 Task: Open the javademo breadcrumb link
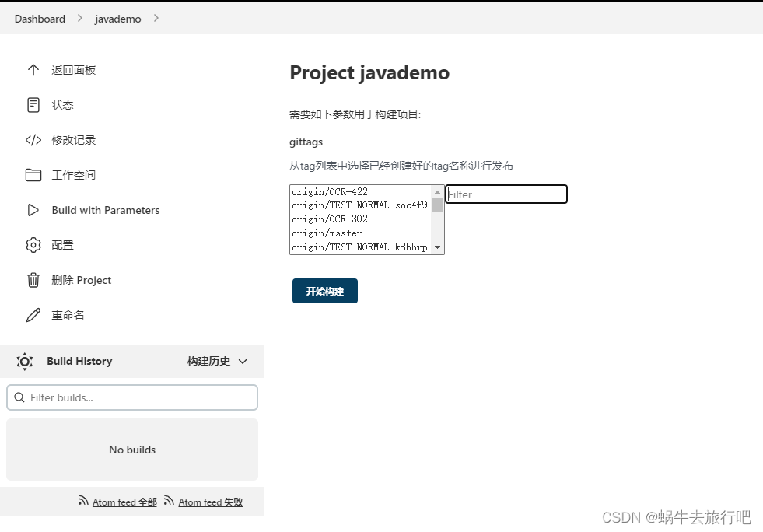coord(117,19)
